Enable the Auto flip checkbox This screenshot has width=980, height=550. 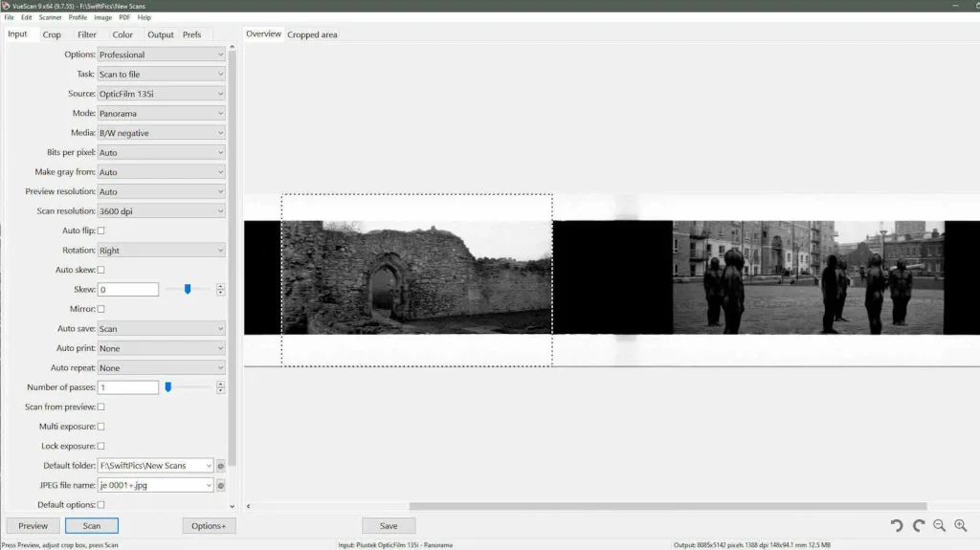click(100, 231)
